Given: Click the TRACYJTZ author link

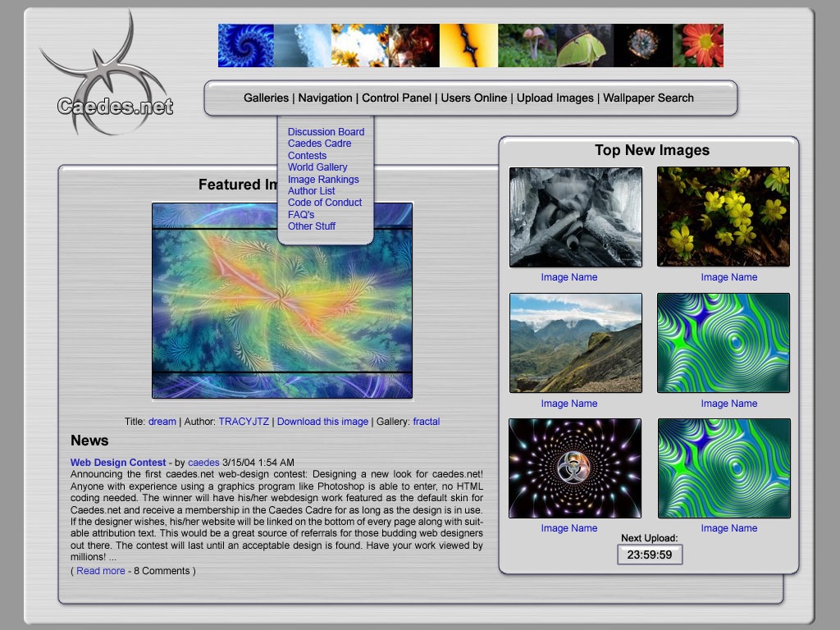Looking at the screenshot, I should pos(244,422).
